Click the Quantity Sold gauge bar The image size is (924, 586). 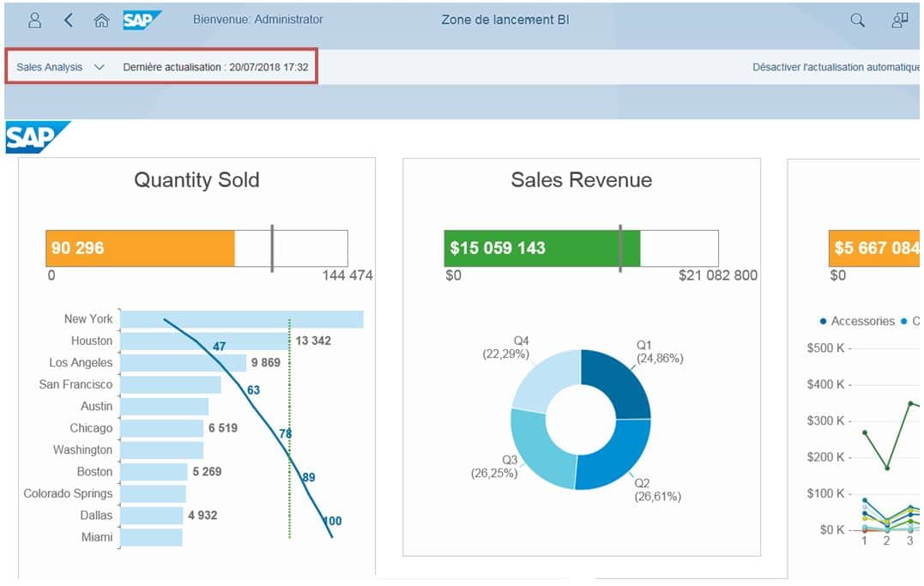(x=140, y=248)
